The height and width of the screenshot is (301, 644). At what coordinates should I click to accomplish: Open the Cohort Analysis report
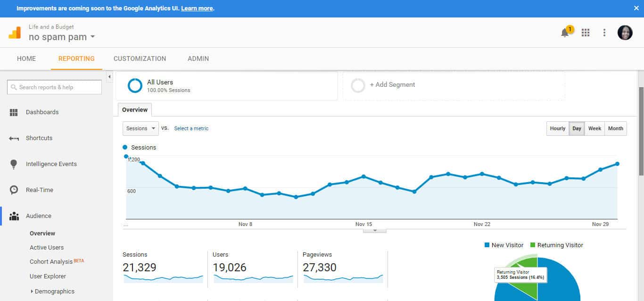[x=51, y=261]
